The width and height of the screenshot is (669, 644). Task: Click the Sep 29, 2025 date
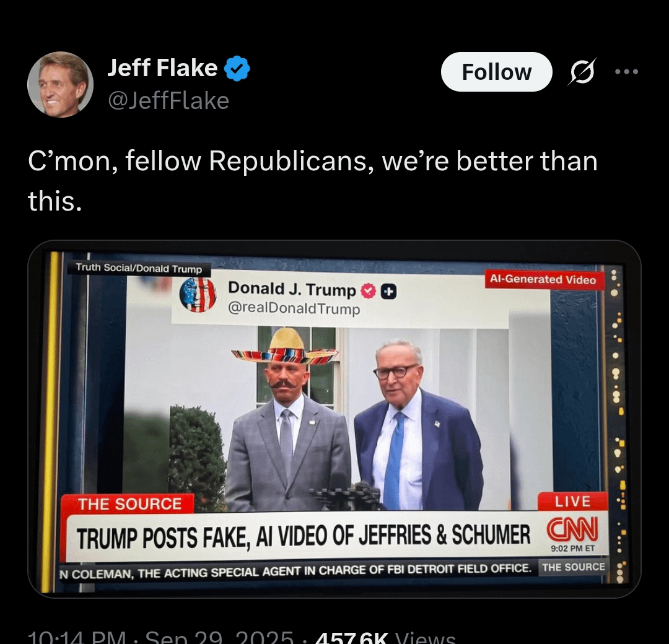219,637
